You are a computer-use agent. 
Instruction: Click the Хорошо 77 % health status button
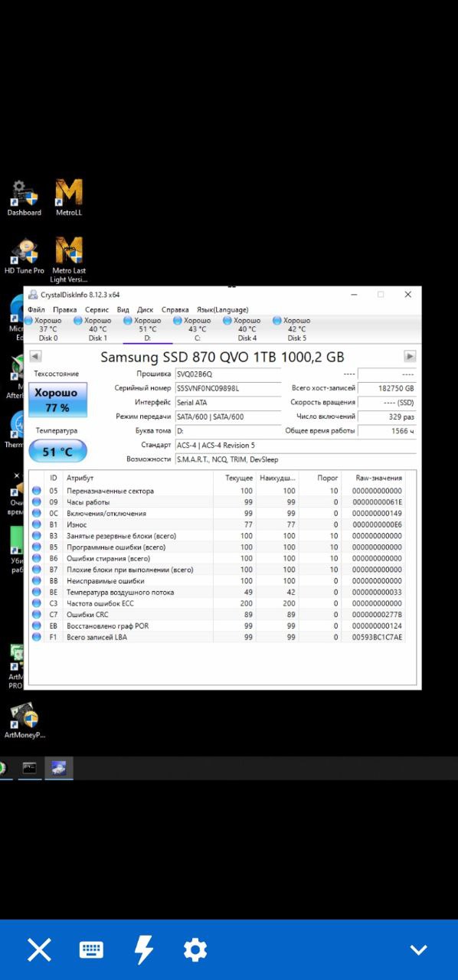(57, 400)
